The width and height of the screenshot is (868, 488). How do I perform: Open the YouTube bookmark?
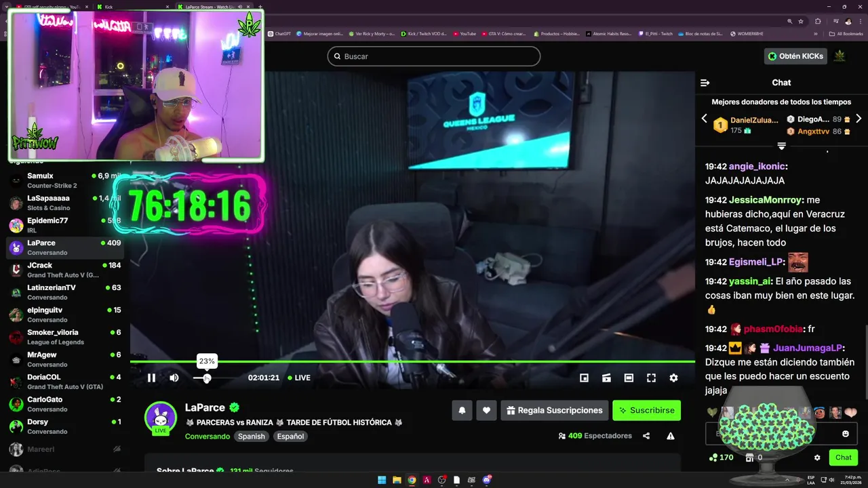pos(465,33)
